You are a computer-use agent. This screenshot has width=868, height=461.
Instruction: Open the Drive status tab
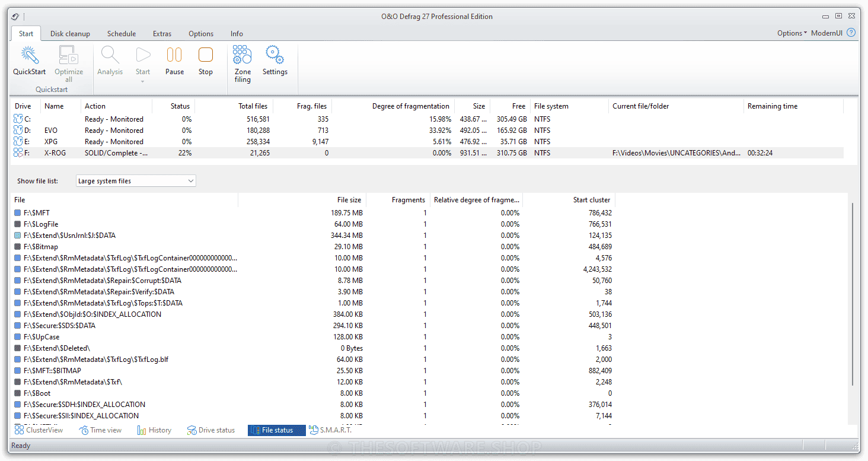211,430
